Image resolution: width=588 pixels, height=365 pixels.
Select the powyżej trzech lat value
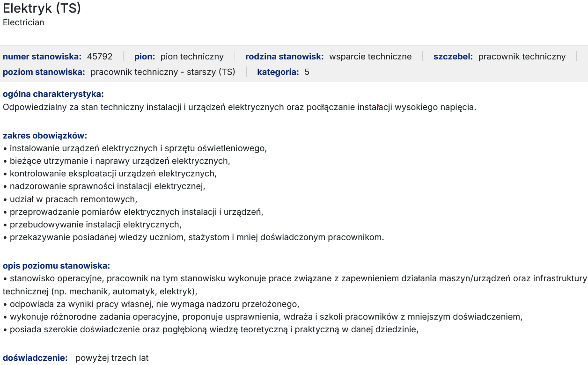point(112,358)
